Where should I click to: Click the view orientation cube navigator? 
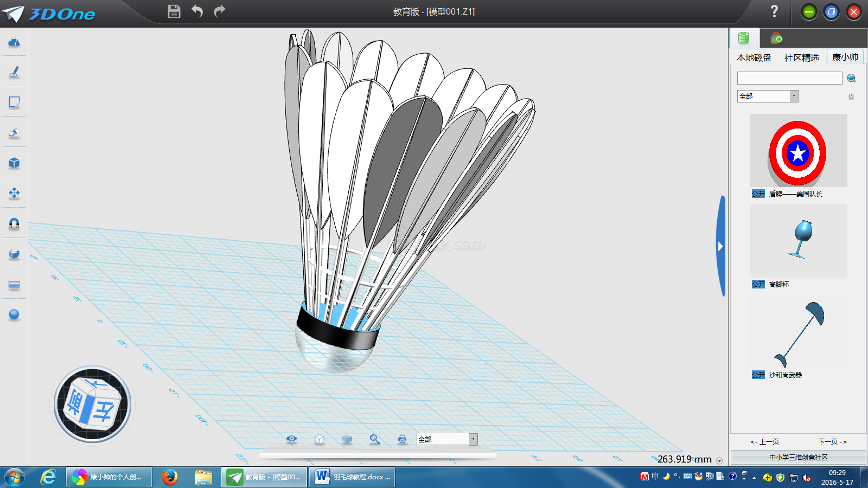tap(93, 404)
